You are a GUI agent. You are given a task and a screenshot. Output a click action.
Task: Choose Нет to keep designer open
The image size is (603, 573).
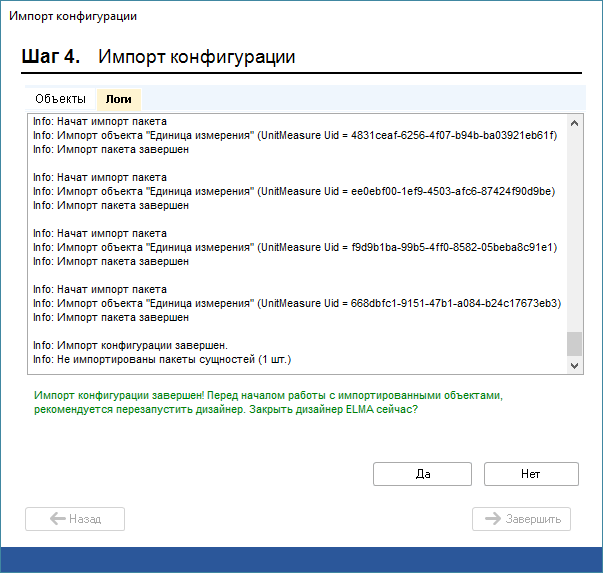[x=531, y=474]
